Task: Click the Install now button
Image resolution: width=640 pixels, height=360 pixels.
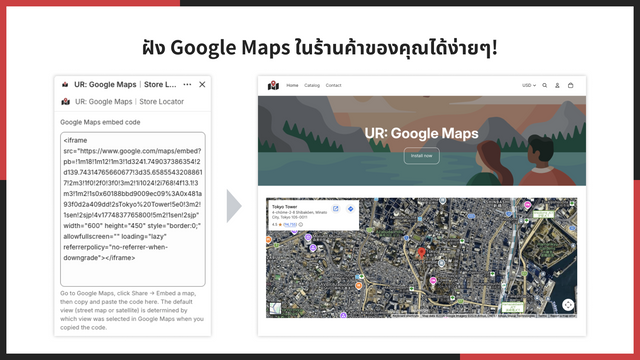Action: (422, 156)
